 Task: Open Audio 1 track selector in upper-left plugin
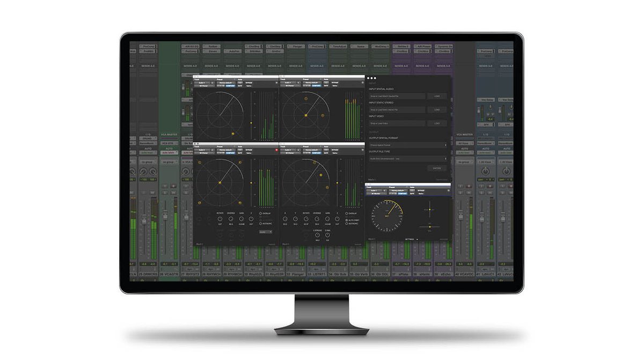pyautogui.click(x=202, y=83)
